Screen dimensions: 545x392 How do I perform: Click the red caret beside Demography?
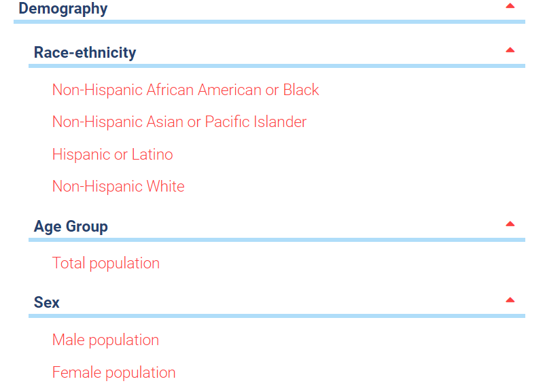pos(510,6)
